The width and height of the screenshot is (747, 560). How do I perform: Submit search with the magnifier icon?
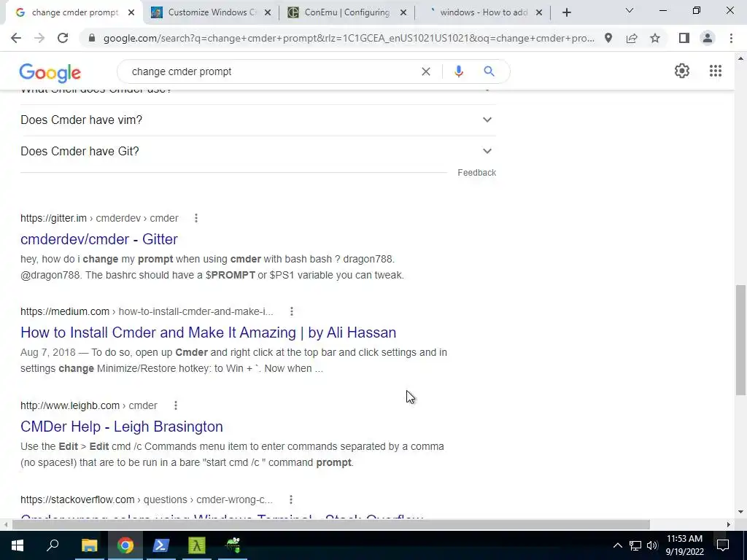489,71
